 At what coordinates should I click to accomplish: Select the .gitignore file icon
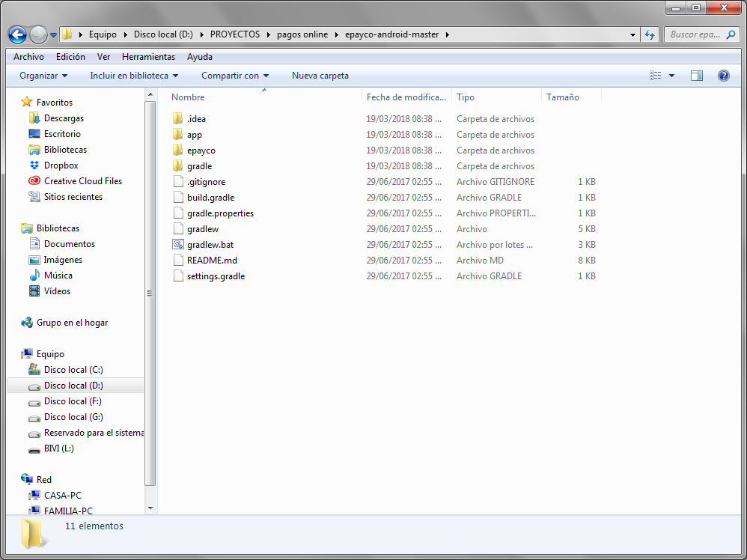point(178,182)
